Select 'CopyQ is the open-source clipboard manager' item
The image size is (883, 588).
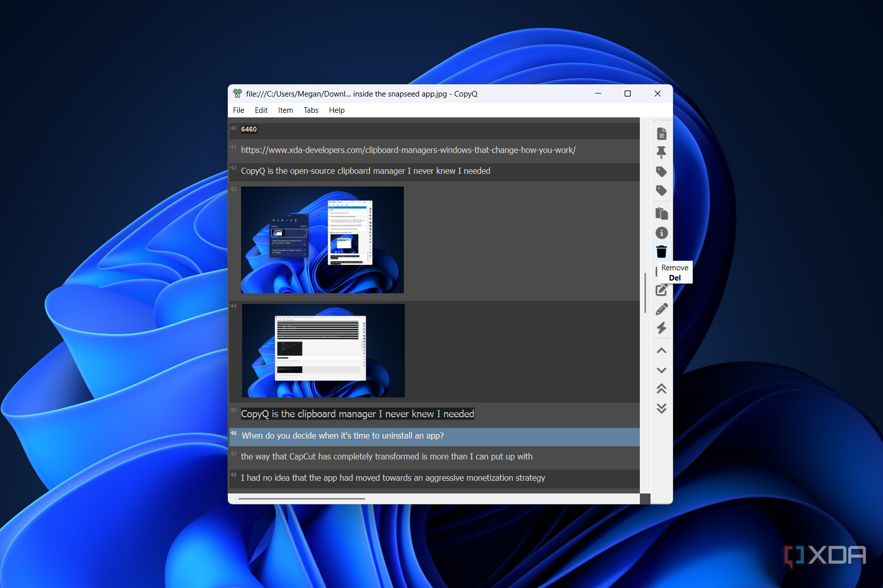(x=434, y=171)
